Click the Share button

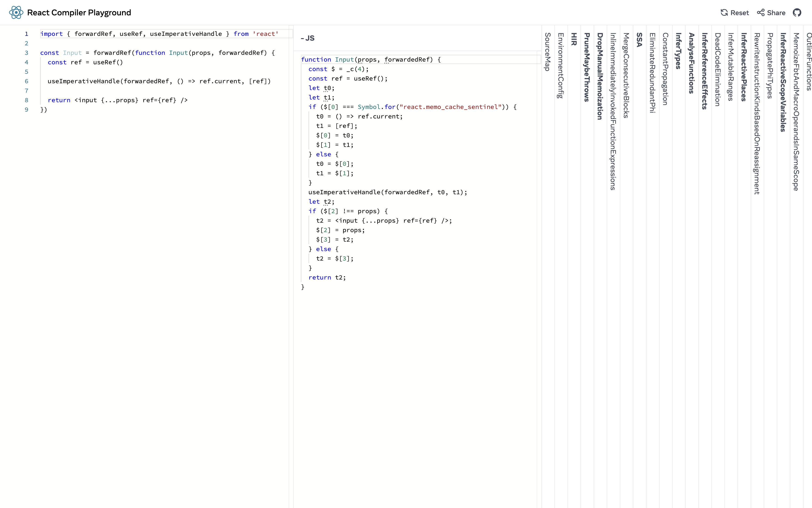pyautogui.click(x=771, y=13)
